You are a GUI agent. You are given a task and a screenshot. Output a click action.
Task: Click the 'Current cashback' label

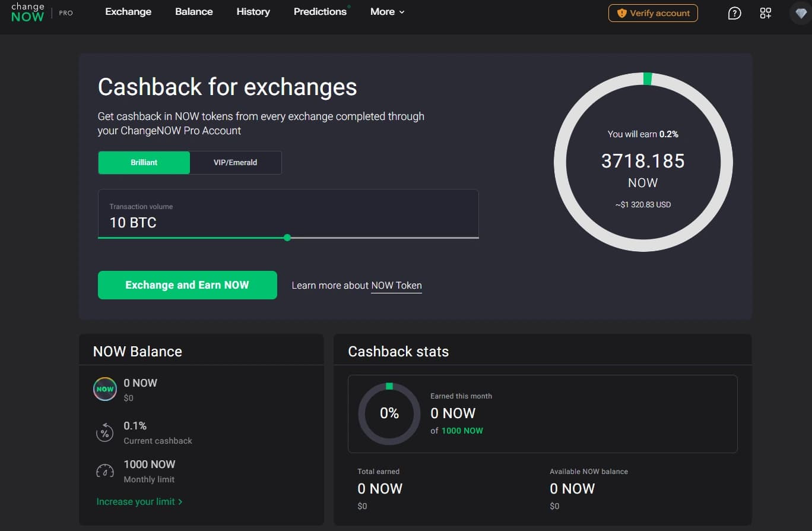click(x=158, y=441)
